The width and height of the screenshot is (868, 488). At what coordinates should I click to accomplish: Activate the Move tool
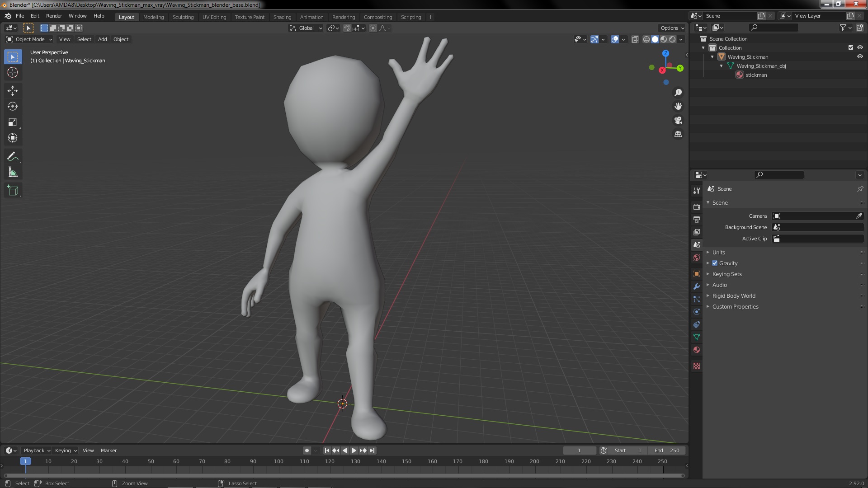(13, 91)
